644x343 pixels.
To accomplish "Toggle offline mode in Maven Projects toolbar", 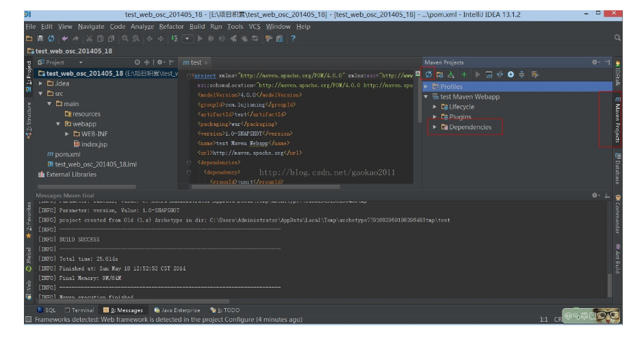I will 500,74.
